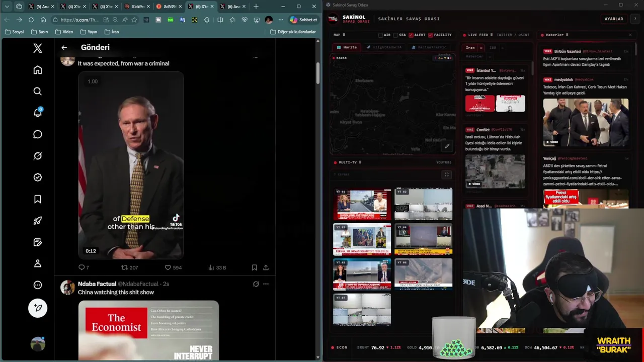Add page to favorites with star icon
The width and height of the screenshot is (644, 362).
tap(134, 20)
